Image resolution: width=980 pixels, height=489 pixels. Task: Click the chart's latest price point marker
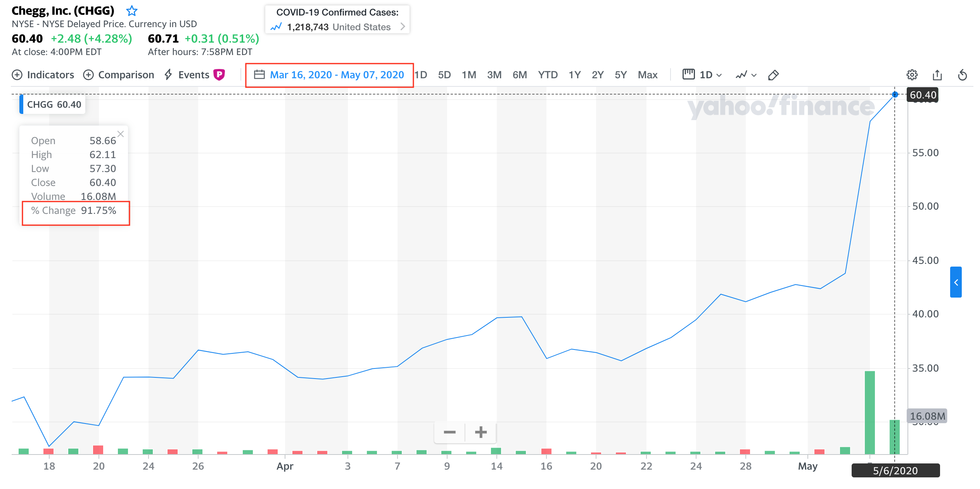click(895, 95)
